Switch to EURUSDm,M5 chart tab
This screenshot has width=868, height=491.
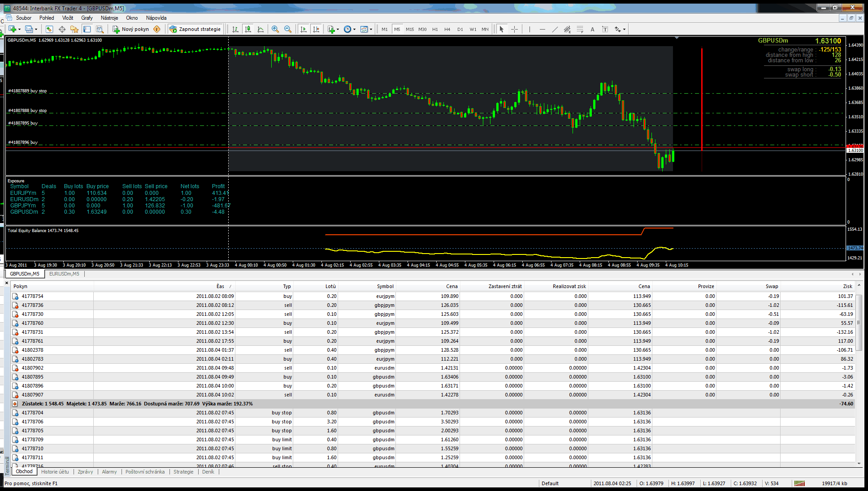point(64,274)
